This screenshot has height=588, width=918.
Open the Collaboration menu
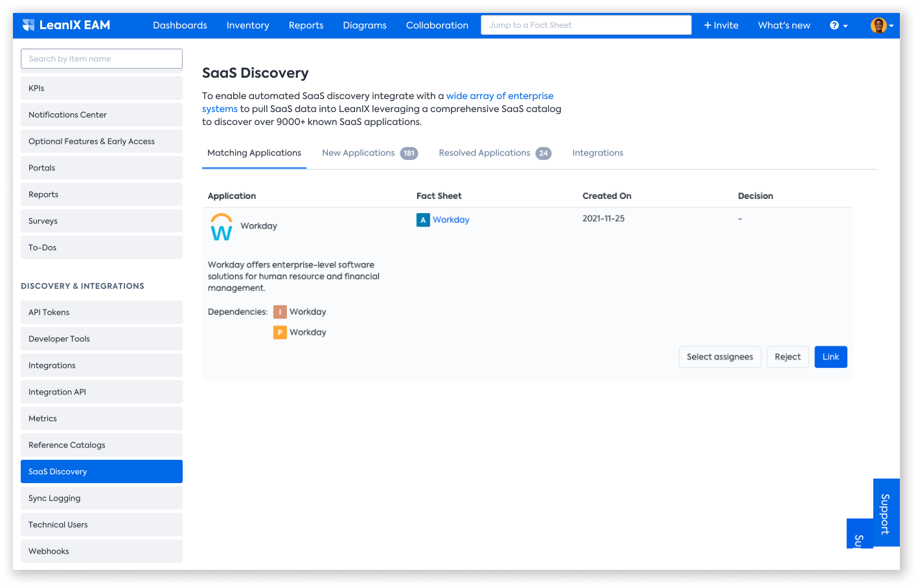[437, 25]
